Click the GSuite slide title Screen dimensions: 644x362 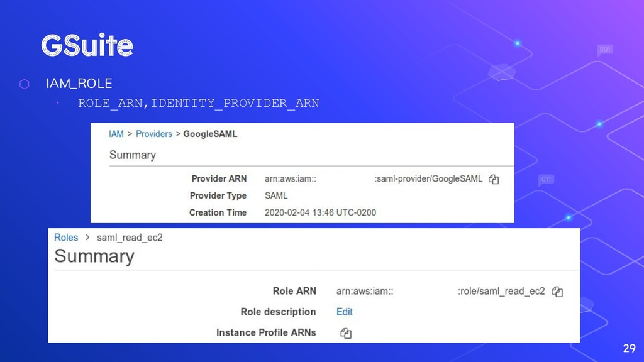87,45
